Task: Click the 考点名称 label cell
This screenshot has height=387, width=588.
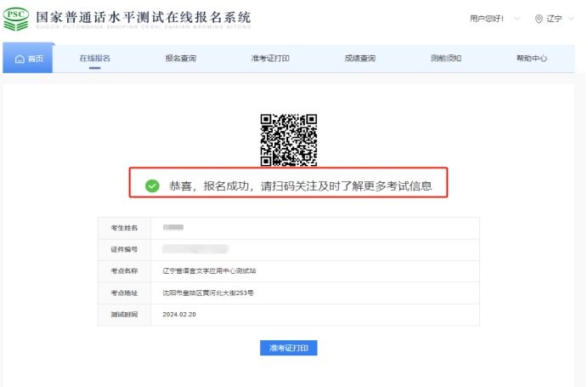Action: click(x=124, y=271)
